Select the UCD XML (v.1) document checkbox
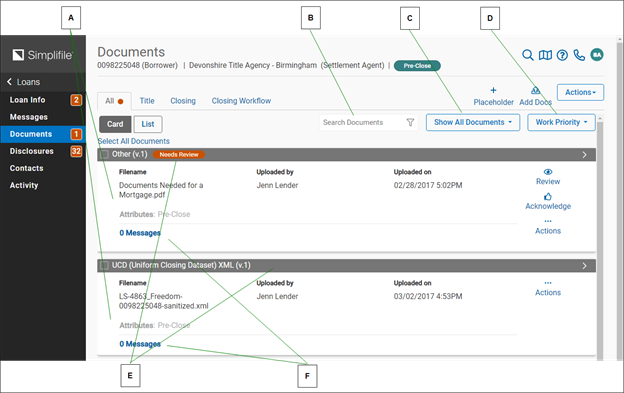 click(x=104, y=265)
